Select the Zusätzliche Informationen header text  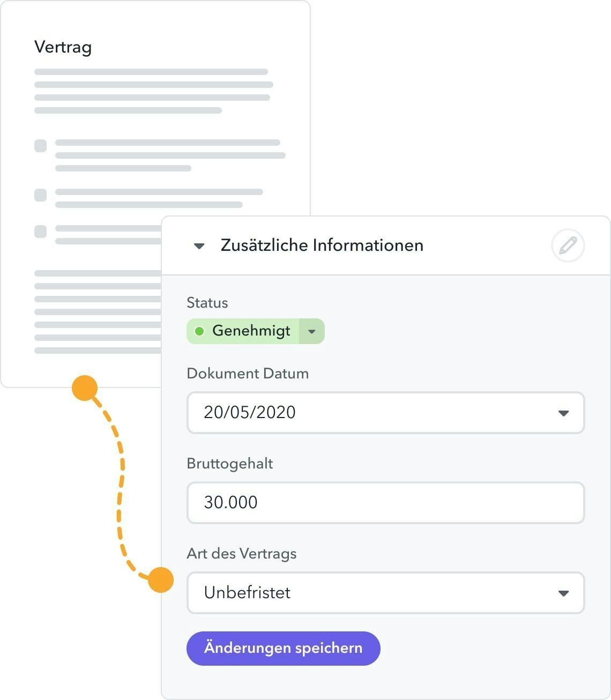coord(322,245)
